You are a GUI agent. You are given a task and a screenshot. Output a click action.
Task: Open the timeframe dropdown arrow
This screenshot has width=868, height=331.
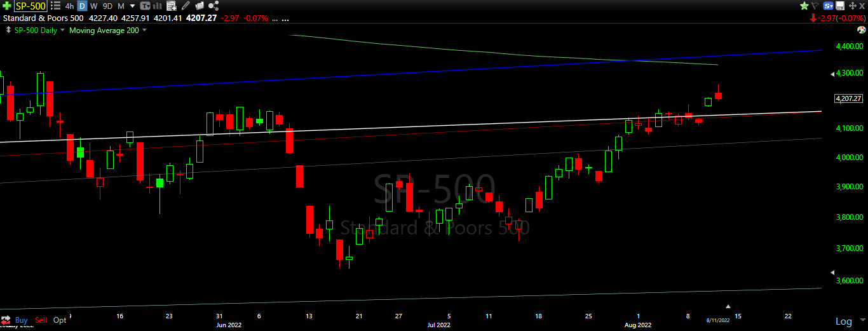click(132, 6)
